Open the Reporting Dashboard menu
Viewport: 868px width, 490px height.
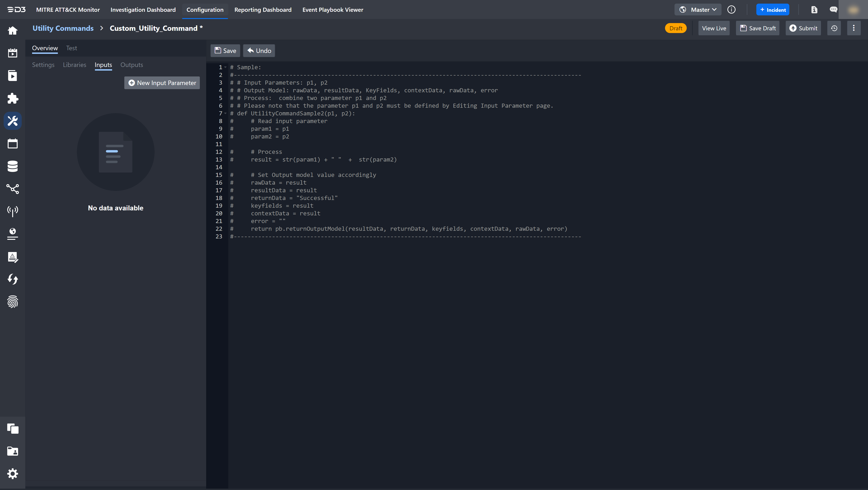point(263,10)
